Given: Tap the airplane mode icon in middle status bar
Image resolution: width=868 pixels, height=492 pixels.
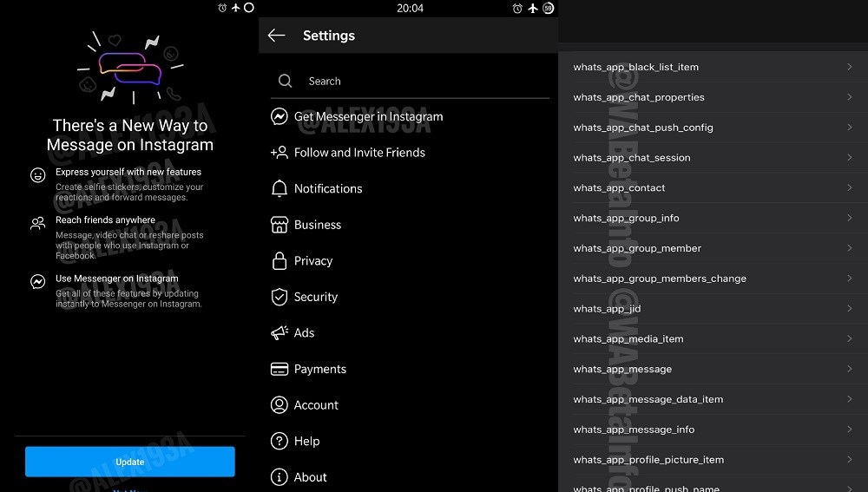Looking at the screenshot, I should [533, 9].
